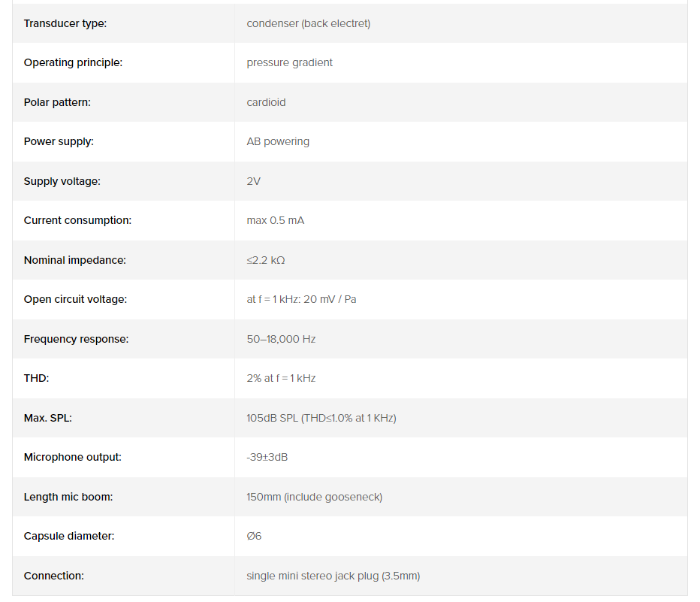Select the "condenser (back electret)" value text

308,23
